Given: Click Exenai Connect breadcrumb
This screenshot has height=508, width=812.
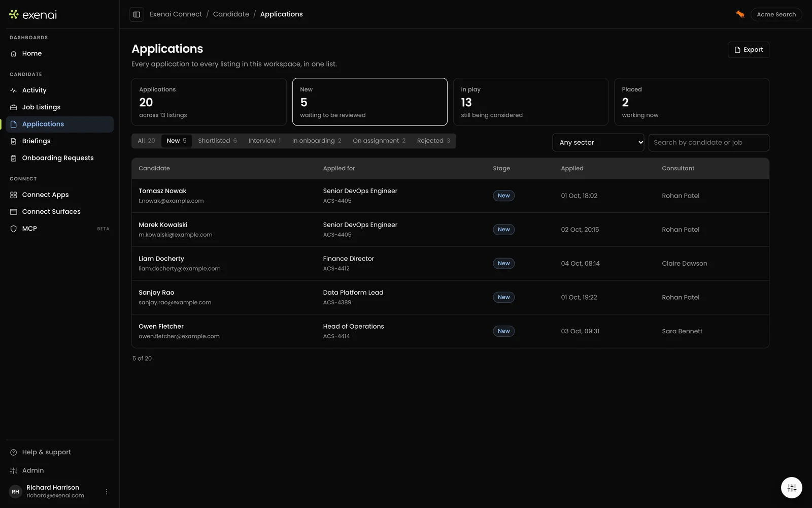Looking at the screenshot, I should point(176,14).
